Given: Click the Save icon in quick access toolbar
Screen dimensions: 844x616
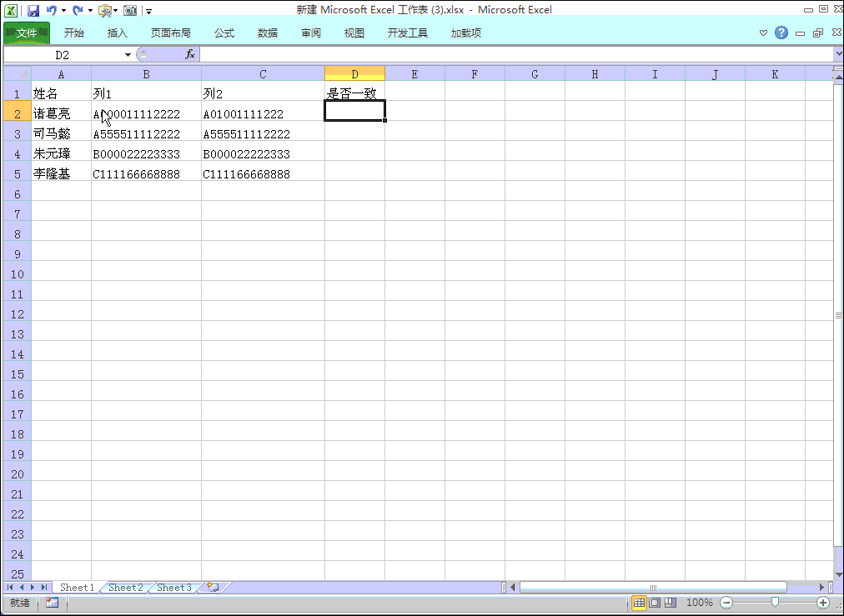Looking at the screenshot, I should pyautogui.click(x=33, y=10).
